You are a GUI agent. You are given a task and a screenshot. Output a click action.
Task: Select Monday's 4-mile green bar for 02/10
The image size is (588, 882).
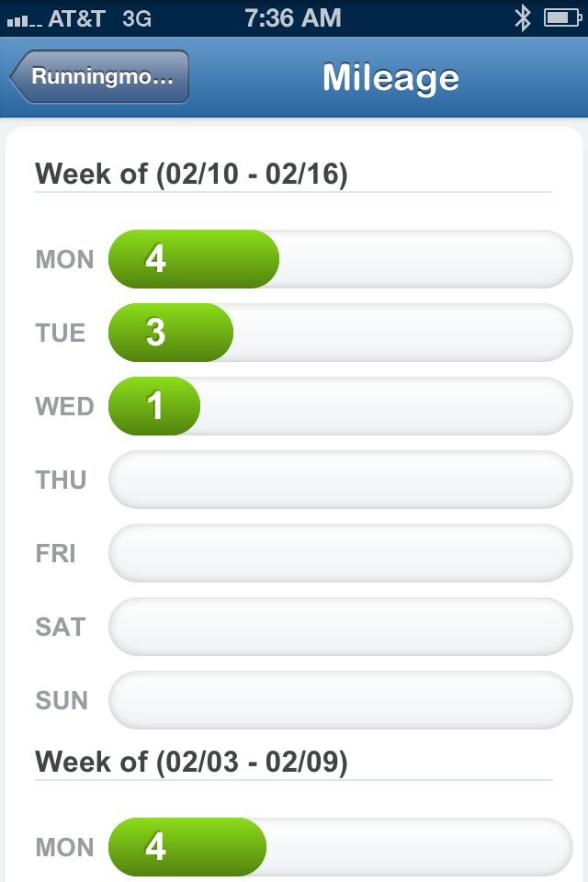[x=194, y=259]
